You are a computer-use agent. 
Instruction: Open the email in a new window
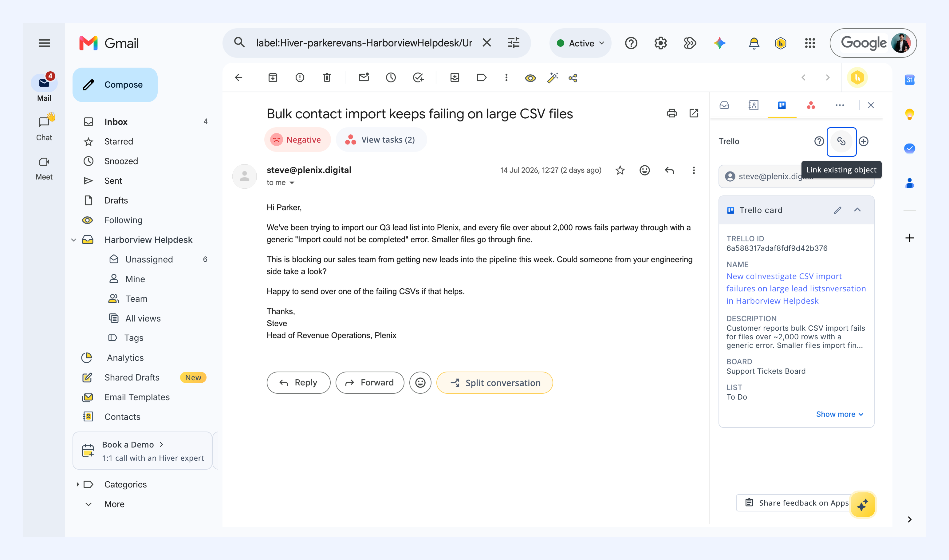(694, 113)
